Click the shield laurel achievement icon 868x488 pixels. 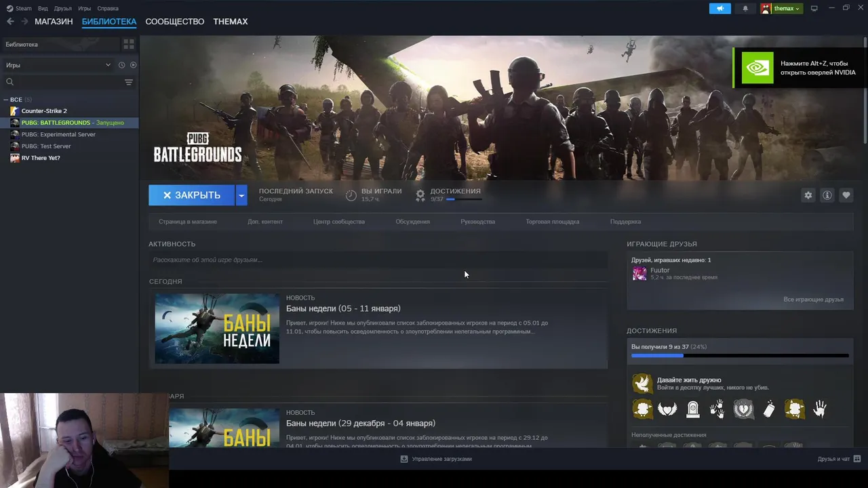(x=744, y=409)
